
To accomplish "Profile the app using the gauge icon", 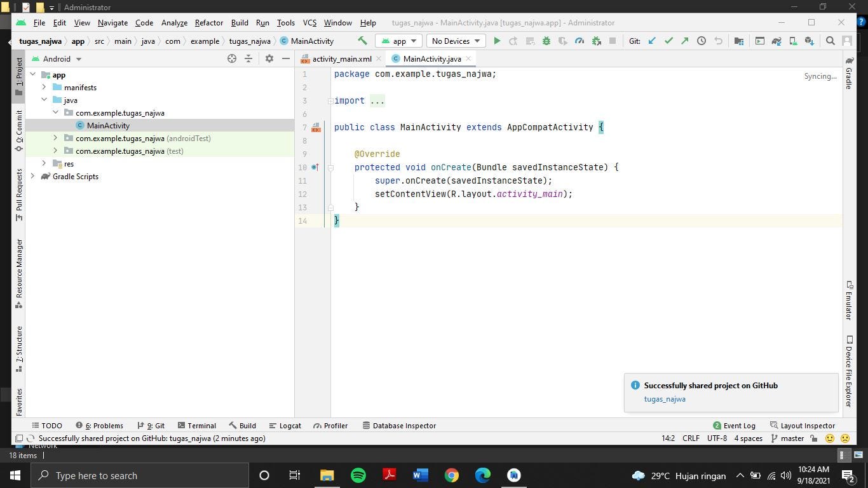I will pyautogui.click(x=579, y=41).
